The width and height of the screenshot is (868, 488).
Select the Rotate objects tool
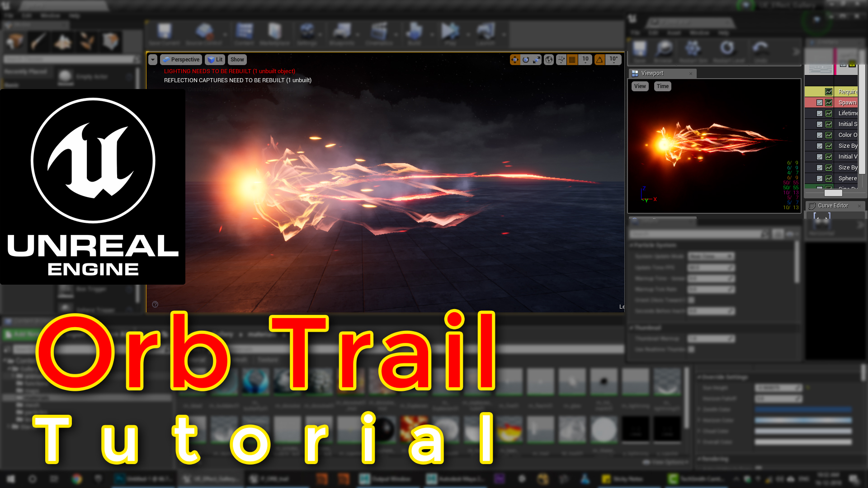(x=526, y=60)
